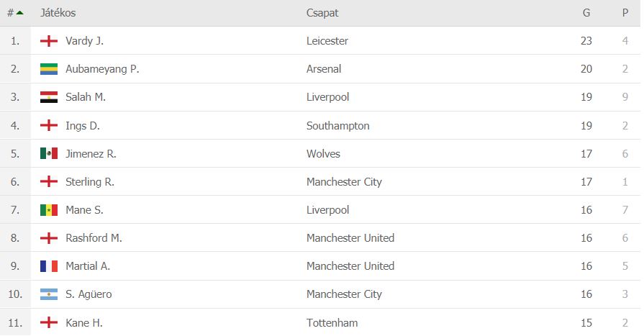Open Sterling R. player profile
Image resolution: width=644 pixels, height=336 pixels.
pyautogui.click(x=90, y=182)
